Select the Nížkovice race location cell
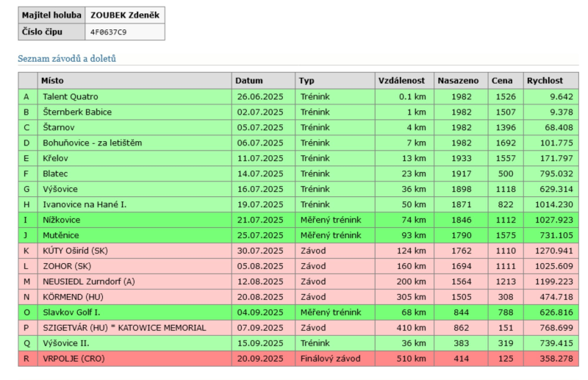588x380 pixels. tap(62, 220)
